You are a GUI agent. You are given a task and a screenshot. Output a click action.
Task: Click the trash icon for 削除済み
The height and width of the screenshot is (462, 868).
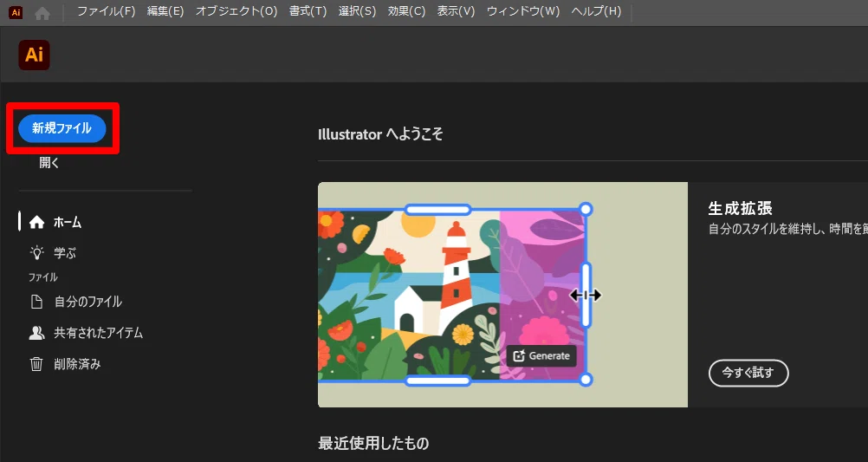[x=36, y=364]
